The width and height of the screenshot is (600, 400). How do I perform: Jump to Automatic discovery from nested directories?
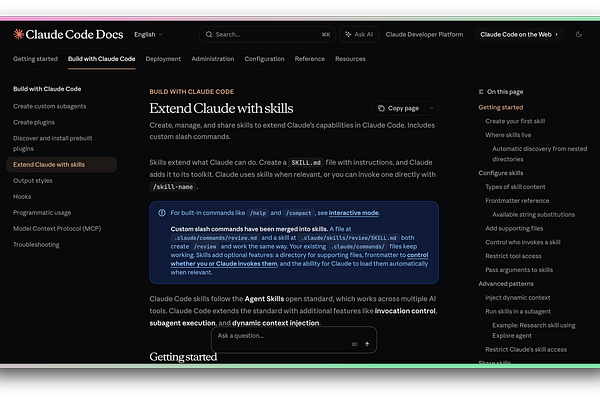click(540, 154)
